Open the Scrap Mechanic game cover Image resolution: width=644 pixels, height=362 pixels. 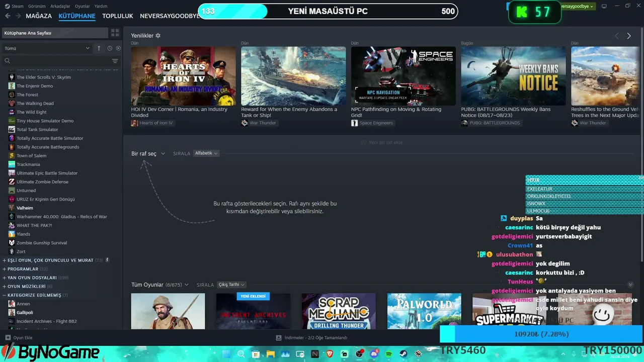point(339,311)
